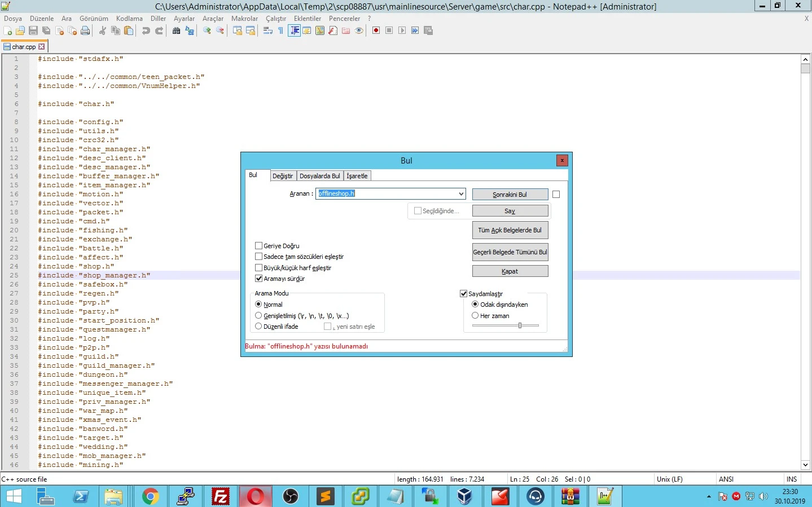
Task: Click the Replace toolbar icon
Action: point(190,30)
